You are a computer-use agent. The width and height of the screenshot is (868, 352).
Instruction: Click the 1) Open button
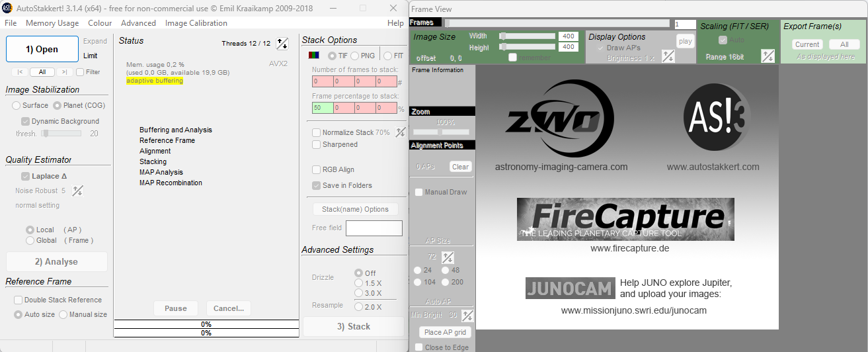(x=42, y=49)
